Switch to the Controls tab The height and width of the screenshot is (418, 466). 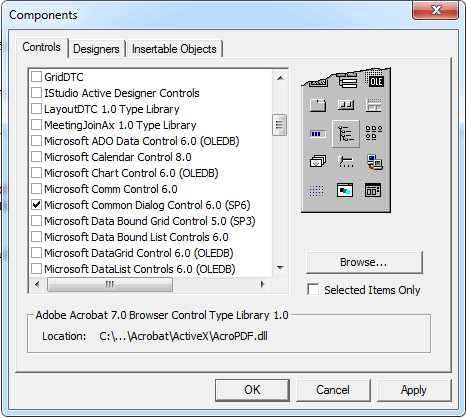[x=42, y=47]
